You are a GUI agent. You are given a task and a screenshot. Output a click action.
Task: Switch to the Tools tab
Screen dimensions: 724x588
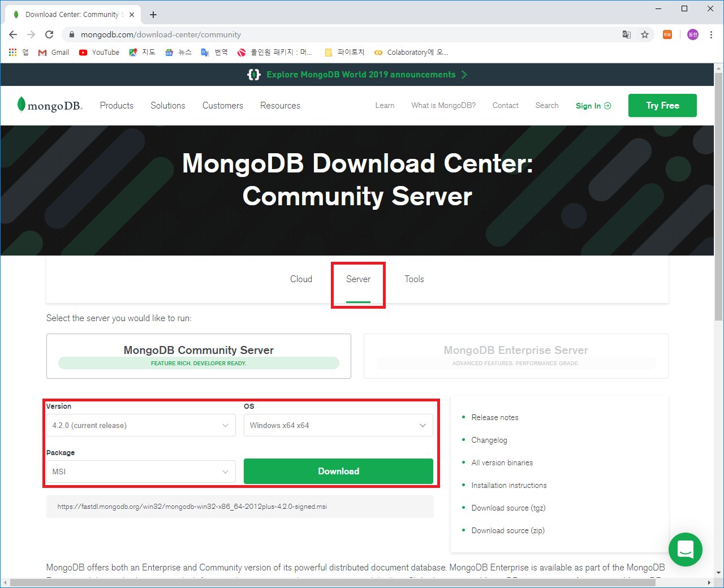414,279
